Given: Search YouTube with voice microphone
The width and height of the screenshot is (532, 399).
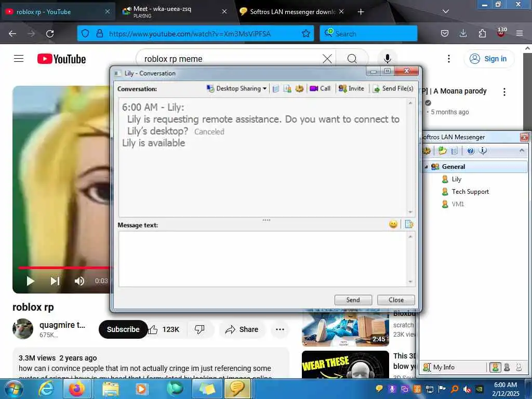Looking at the screenshot, I should coord(388,59).
